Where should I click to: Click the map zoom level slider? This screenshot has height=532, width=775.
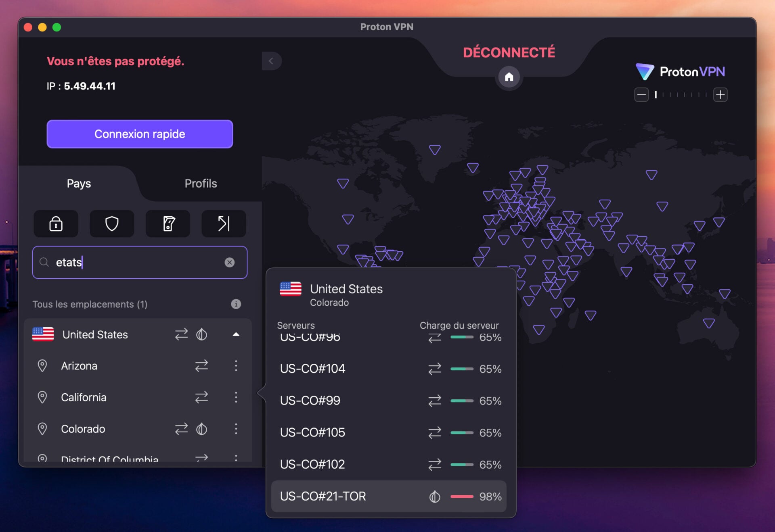[x=681, y=95]
